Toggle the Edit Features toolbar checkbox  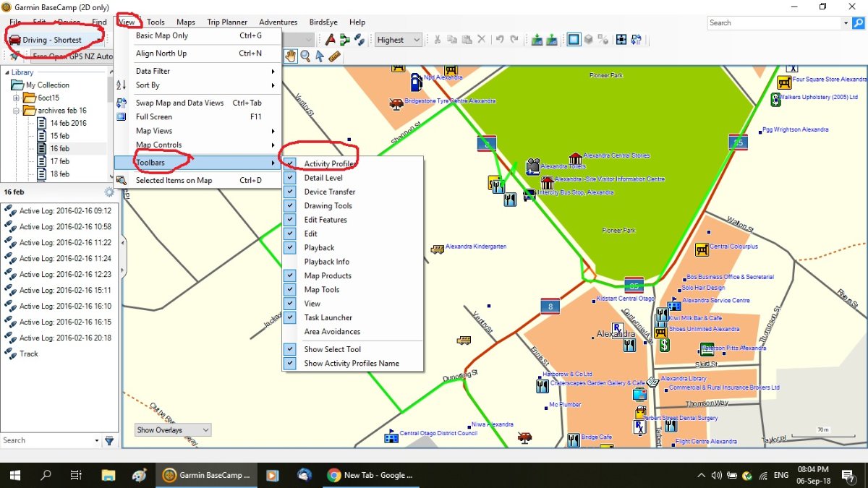[290, 220]
